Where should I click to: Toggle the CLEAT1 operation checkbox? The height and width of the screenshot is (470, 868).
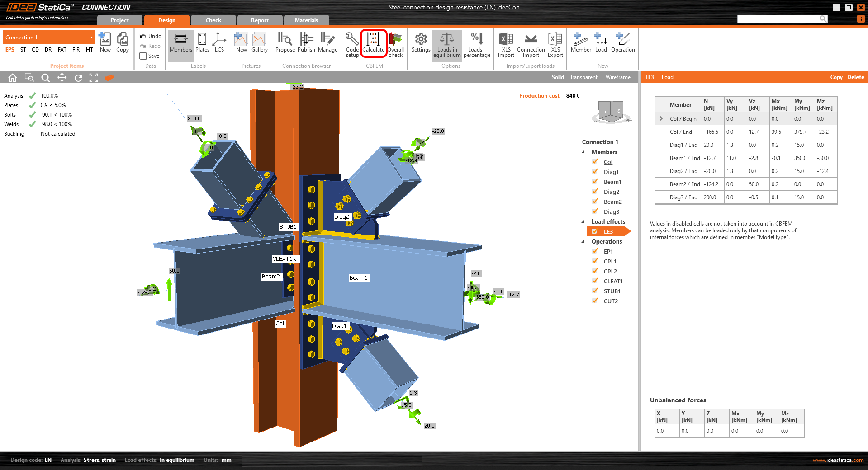pos(595,281)
